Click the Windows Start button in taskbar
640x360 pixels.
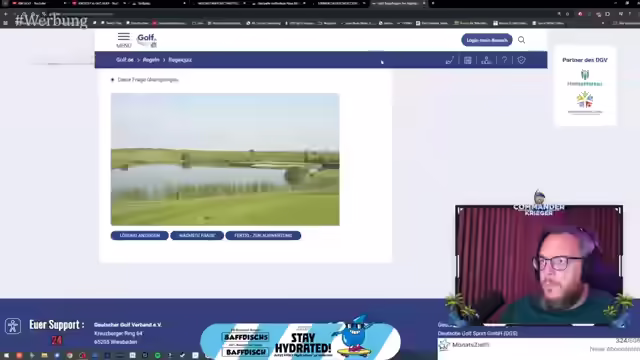coord(6,356)
